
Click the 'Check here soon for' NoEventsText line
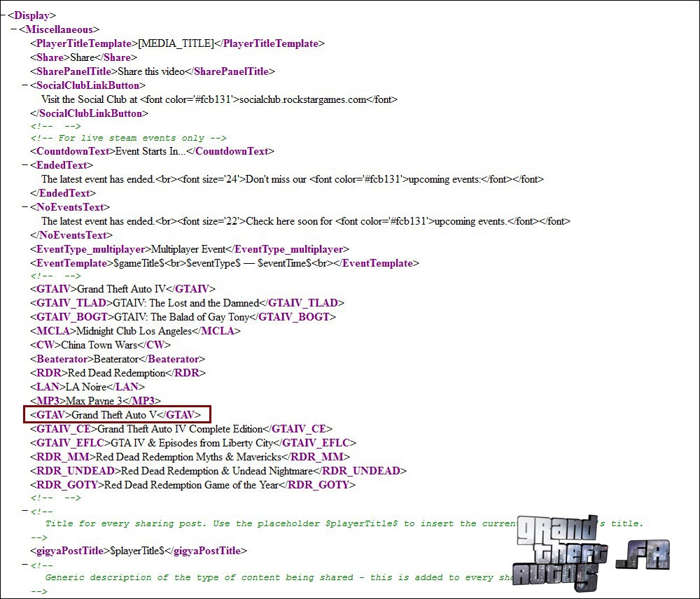tap(306, 221)
